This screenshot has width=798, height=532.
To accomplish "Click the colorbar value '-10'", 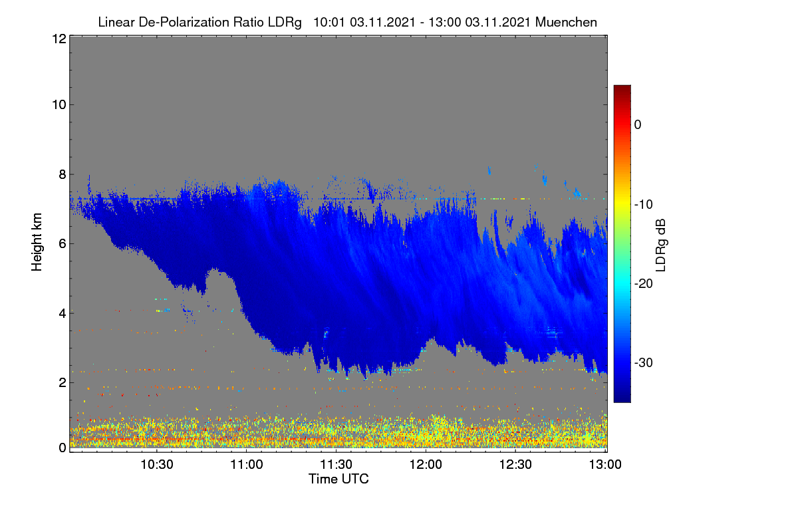I will [x=644, y=204].
